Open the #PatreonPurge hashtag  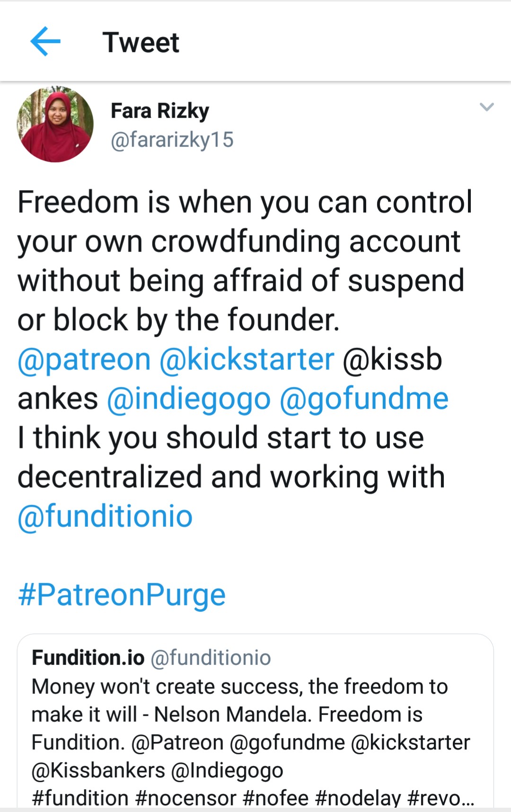click(122, 595)
